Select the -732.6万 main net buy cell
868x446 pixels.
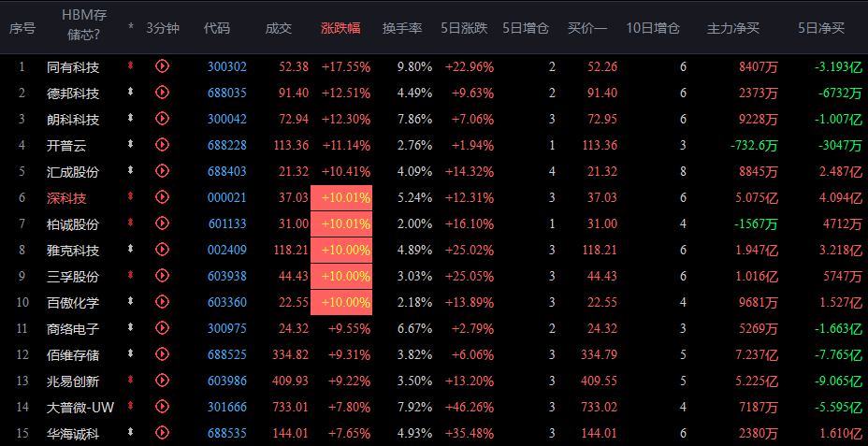(x=754, y=146)
